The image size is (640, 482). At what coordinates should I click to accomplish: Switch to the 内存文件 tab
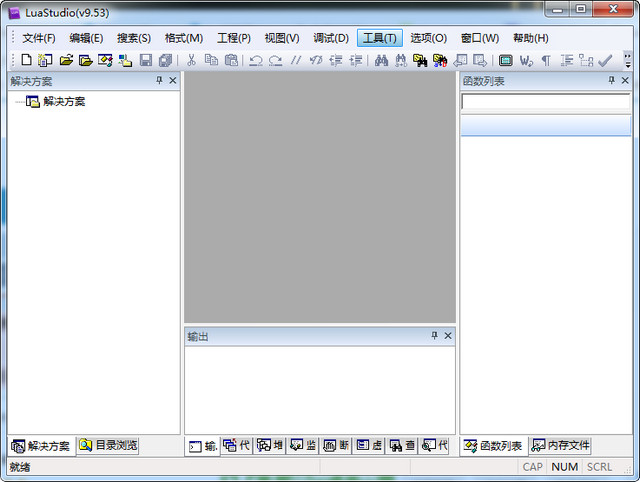[x=561, y=445]
